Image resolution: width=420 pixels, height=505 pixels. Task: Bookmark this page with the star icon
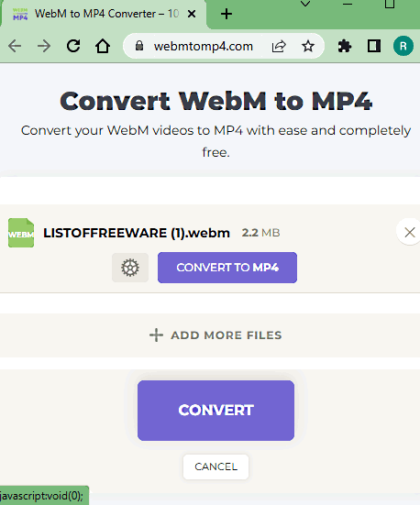click(x=308, y=47)
